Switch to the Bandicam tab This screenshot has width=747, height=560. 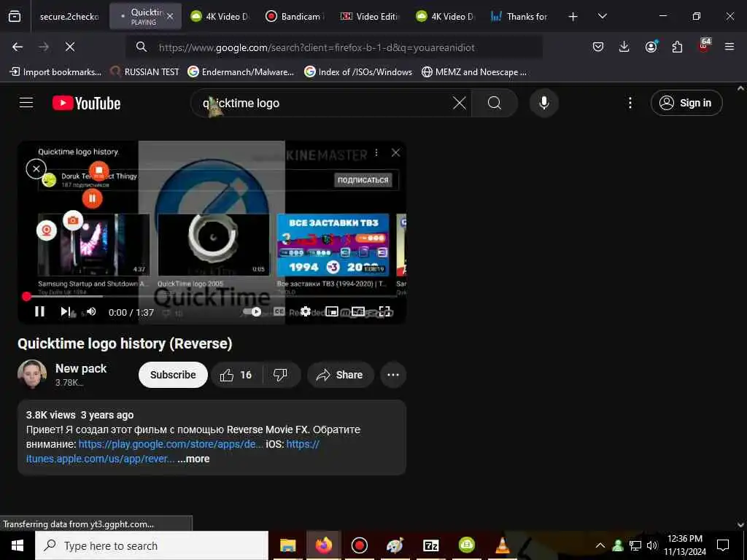tap(295, 17)
